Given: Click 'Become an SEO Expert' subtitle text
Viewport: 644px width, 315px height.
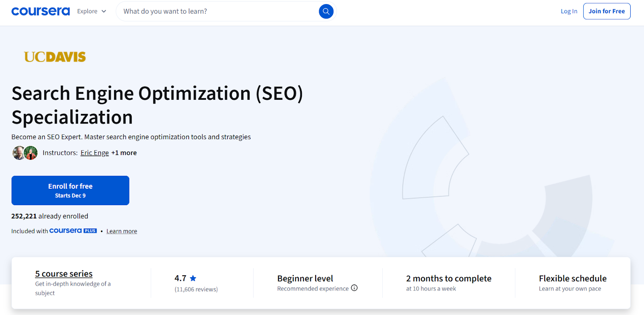Looking at the screenshot, I should (x=131, y=137).
